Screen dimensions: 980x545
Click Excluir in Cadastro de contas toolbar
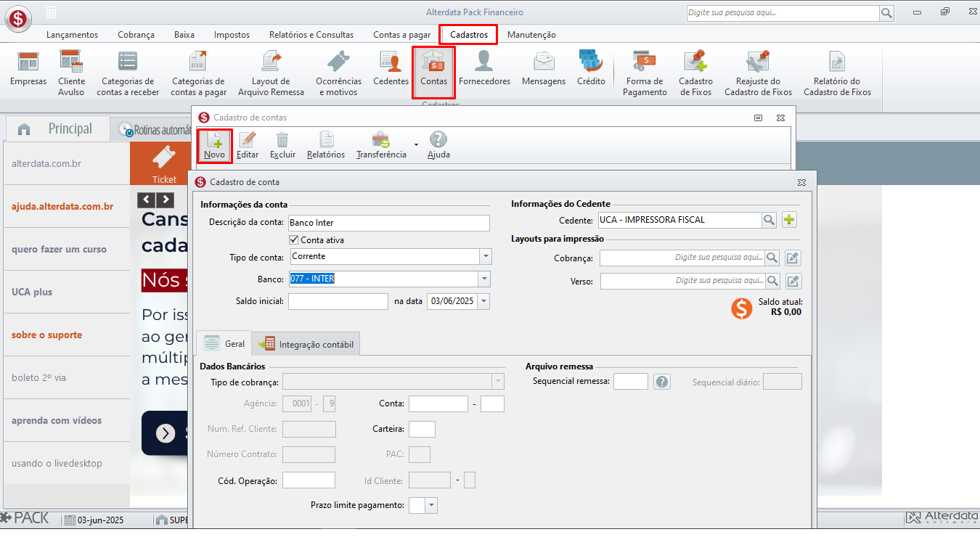[282, 145]
